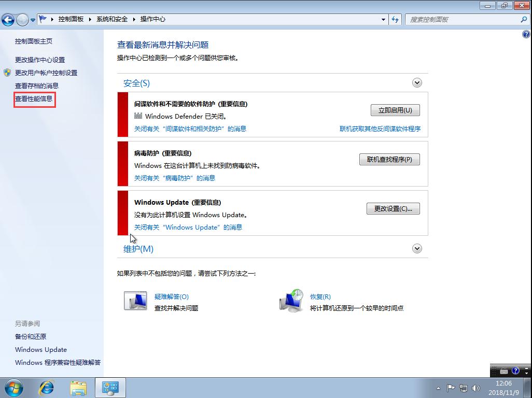Open the troubleshooting tool via 疑难解答(O) icon

(x=135, y=300)
